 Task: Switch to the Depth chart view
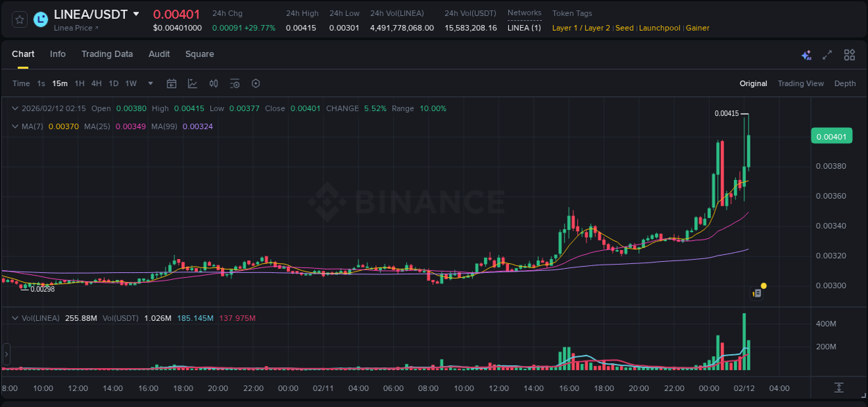(845, 83)
